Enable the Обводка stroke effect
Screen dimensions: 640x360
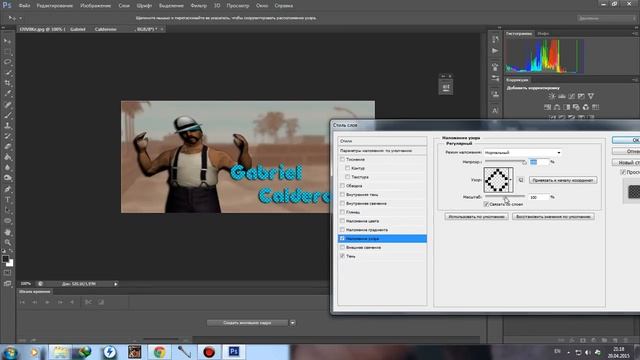tap(342, 185)
